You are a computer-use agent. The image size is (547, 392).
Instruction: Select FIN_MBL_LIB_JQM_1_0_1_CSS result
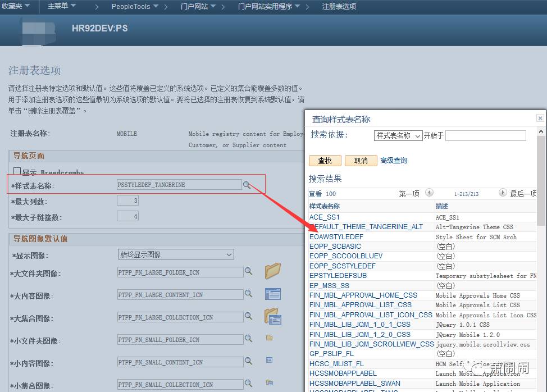(360, 325)
